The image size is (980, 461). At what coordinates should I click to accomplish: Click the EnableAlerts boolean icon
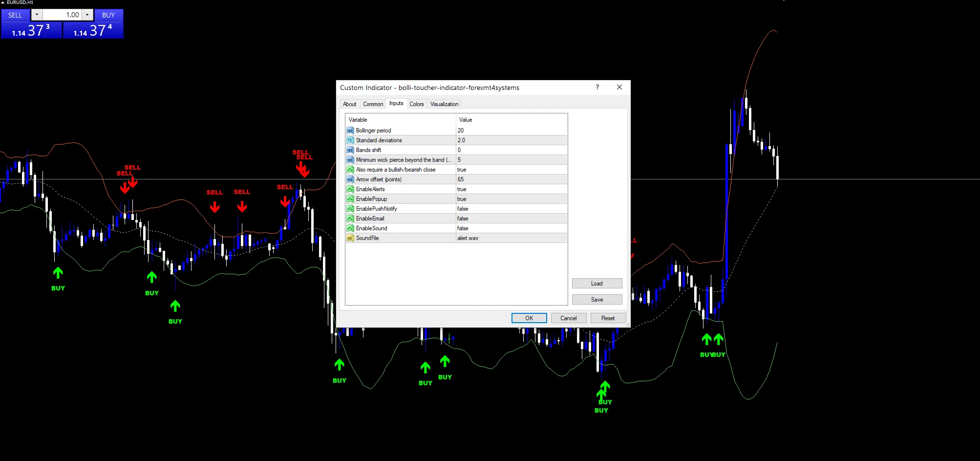tap(350, 189)
